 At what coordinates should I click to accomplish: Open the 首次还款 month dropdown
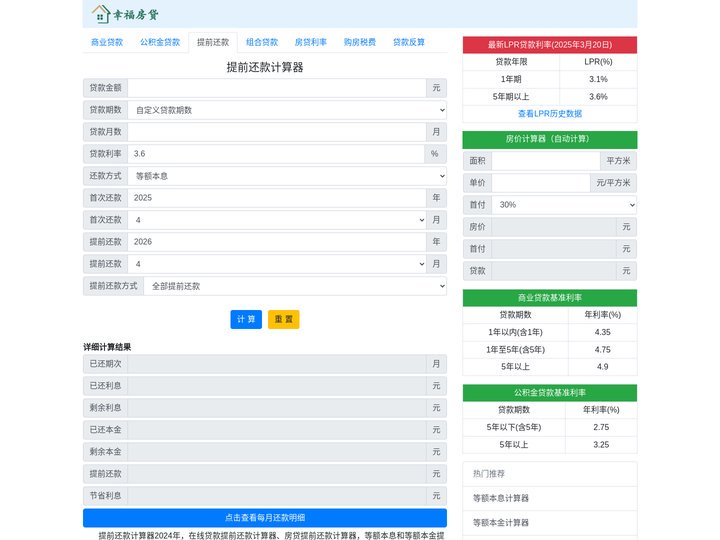(x=277, y=220)
